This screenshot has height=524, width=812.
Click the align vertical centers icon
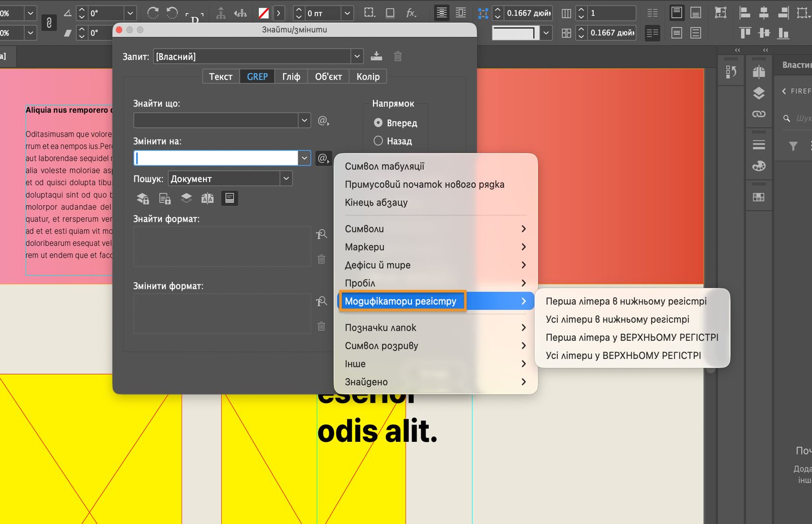click(x=764, y=33)
